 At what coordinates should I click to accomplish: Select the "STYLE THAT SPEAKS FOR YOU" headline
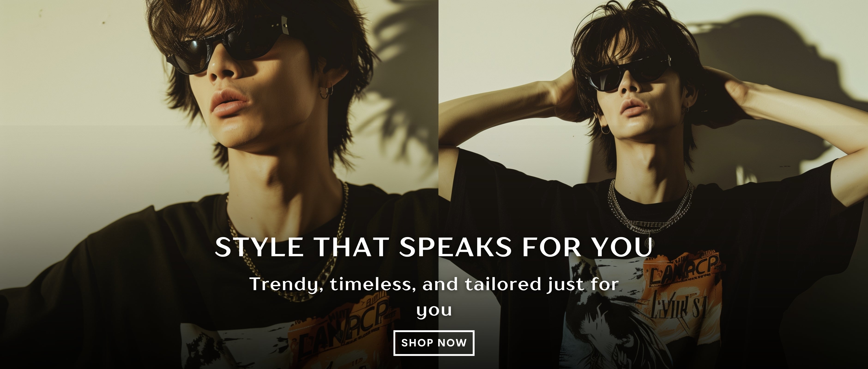point(434,247)
